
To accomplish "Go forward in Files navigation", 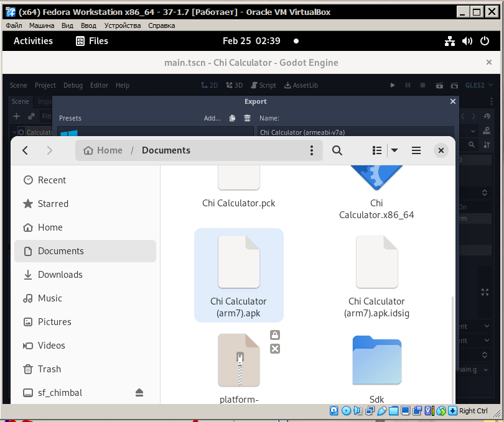I will coord(49,150).
